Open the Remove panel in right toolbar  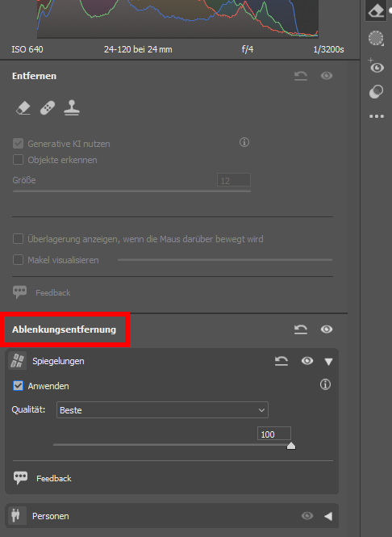(376, 11)
